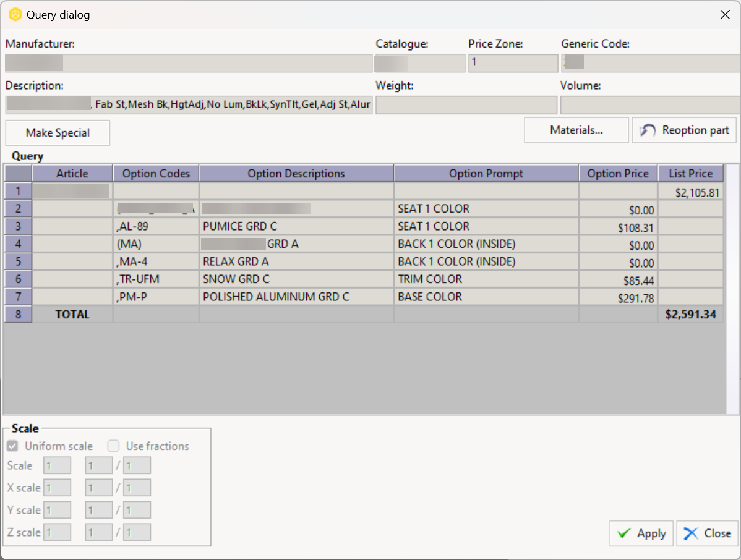Select row header number 5
This screenshot has height=560, width=741.
tap(18, 261)
